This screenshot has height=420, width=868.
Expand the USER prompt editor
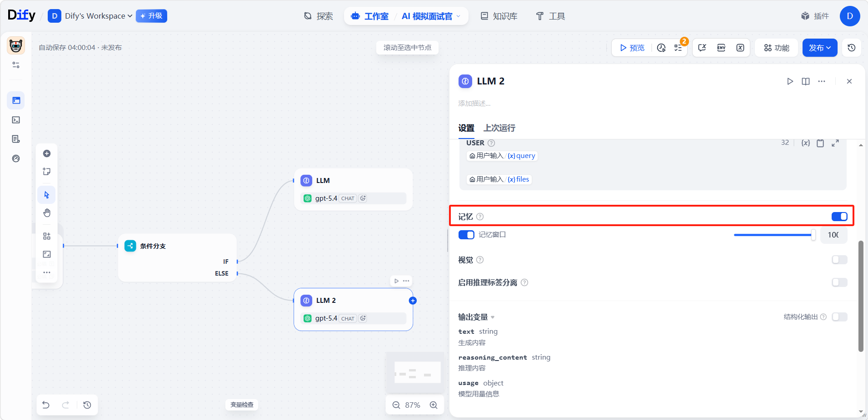click(835, 143)
